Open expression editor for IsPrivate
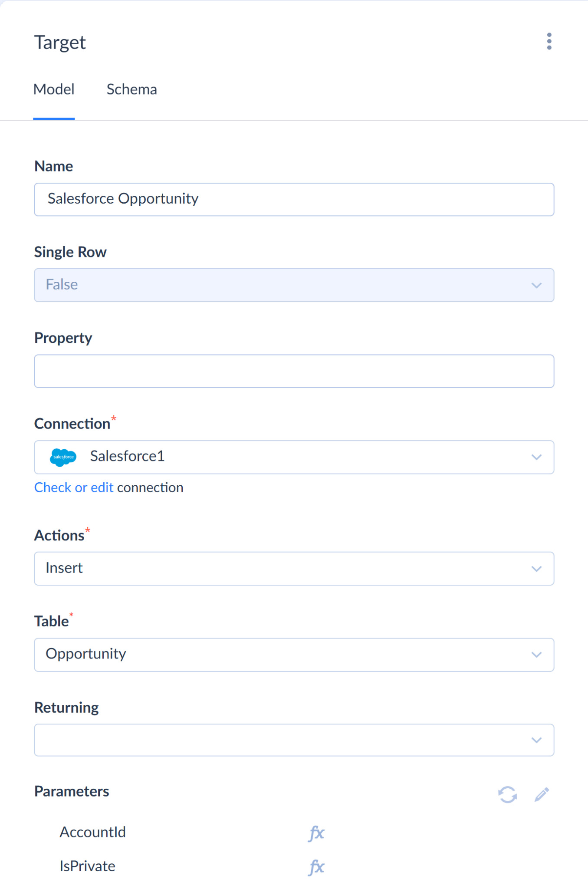Viewport: 588px width, 889px height. (x=316, y=867)
